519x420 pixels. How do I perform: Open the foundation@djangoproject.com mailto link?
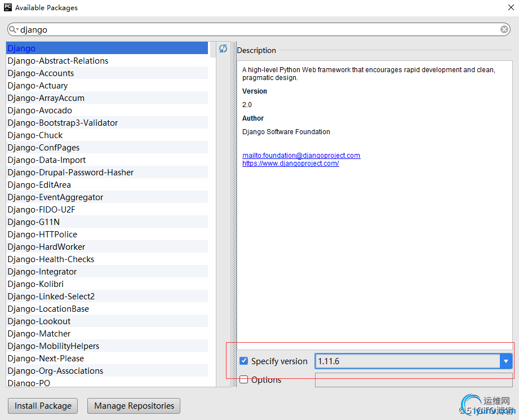pyautogui.click(x=301, y=156)
